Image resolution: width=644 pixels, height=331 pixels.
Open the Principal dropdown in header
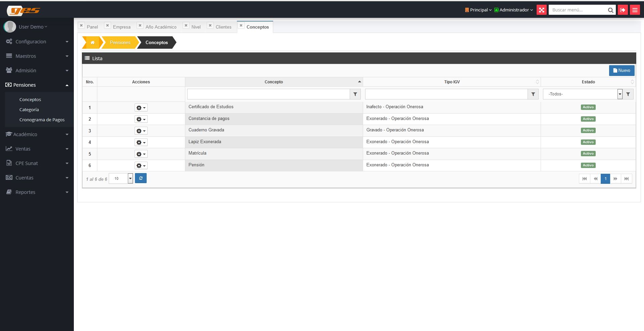pyautogui.click(x=478, y=10)
